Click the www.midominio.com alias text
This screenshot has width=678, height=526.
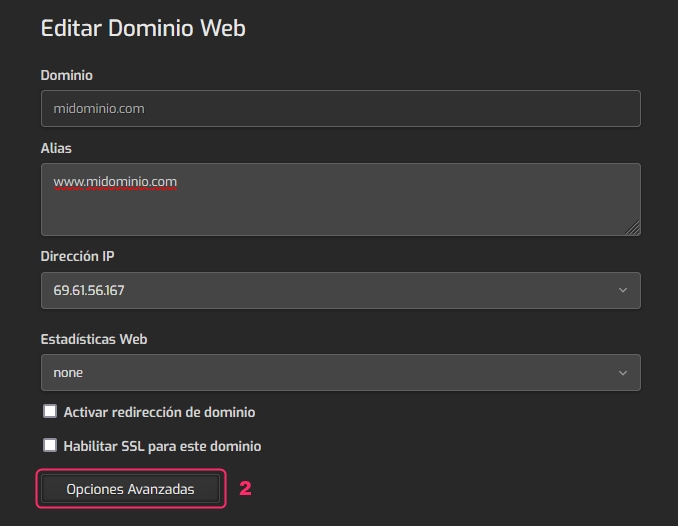pyautogui.click(x=115, y=182)
